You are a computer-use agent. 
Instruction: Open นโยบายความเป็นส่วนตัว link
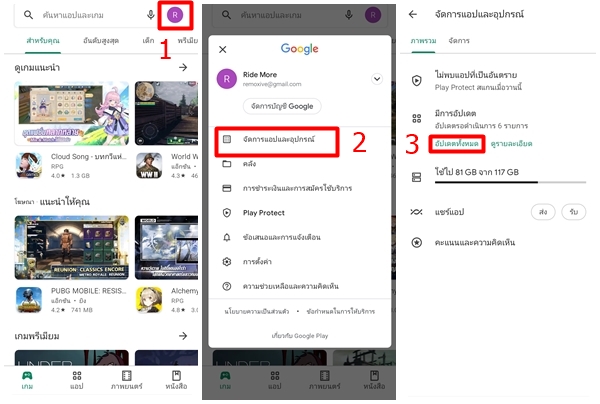(257, 311)
